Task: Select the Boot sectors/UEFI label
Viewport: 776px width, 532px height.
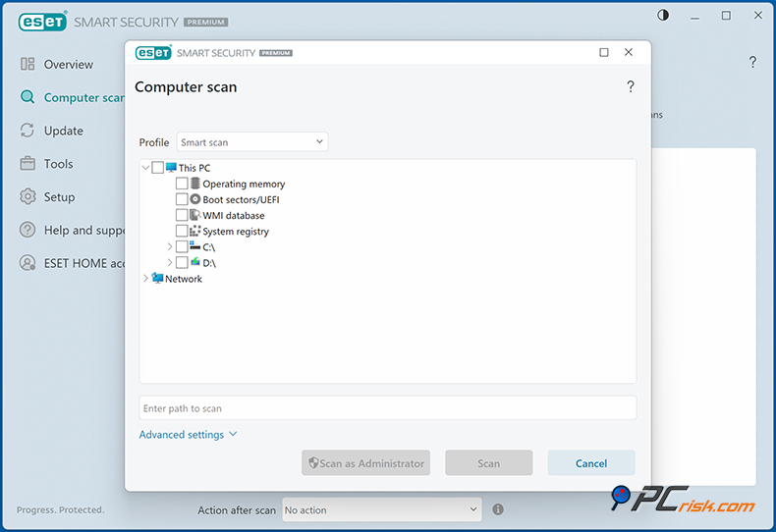Action: tap(241, 200)
